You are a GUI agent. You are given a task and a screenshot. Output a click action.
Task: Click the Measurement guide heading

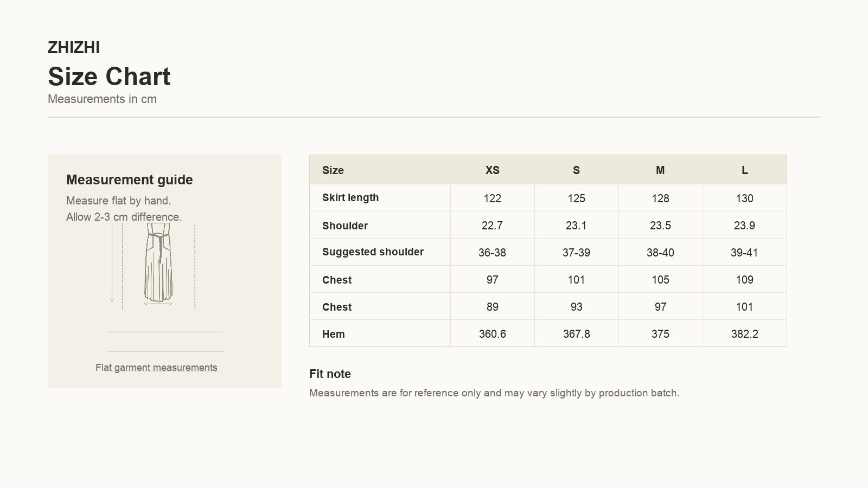(129, 179)
